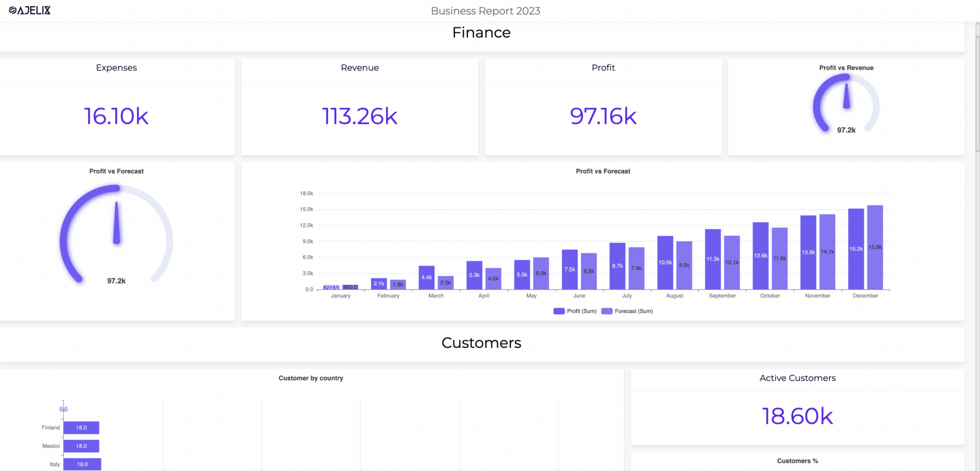Select the Active Customers card

pyautogui.click(x=797, y=415)
